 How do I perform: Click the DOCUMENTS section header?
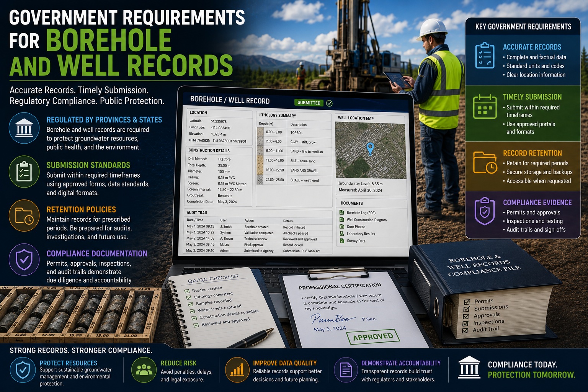tap(352, 203)
